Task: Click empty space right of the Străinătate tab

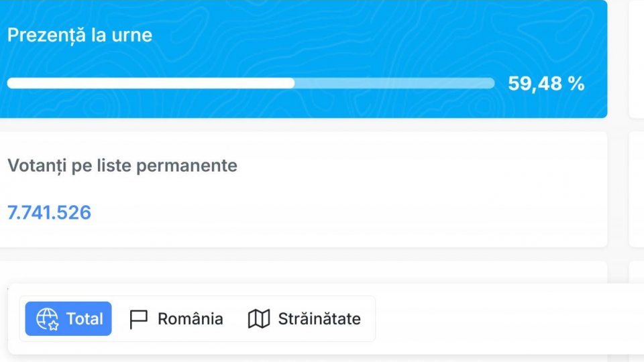Action: [503, 318]
